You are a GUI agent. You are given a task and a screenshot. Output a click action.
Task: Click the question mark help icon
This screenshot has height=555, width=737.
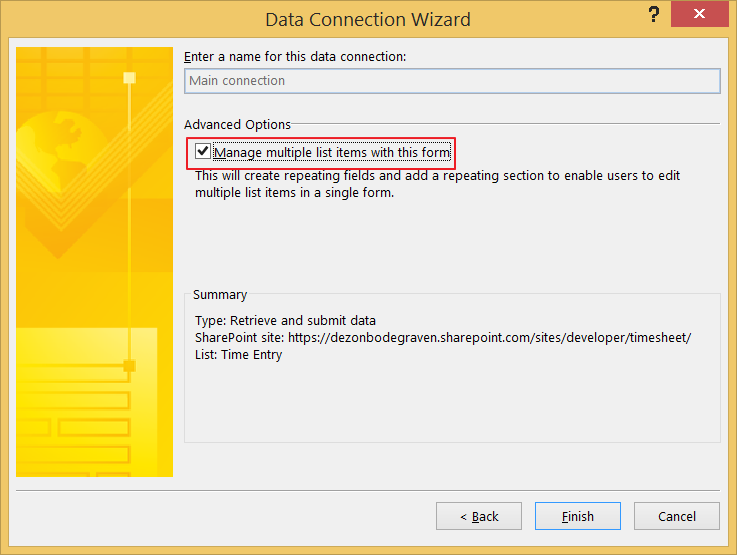(x=654, y=15)
